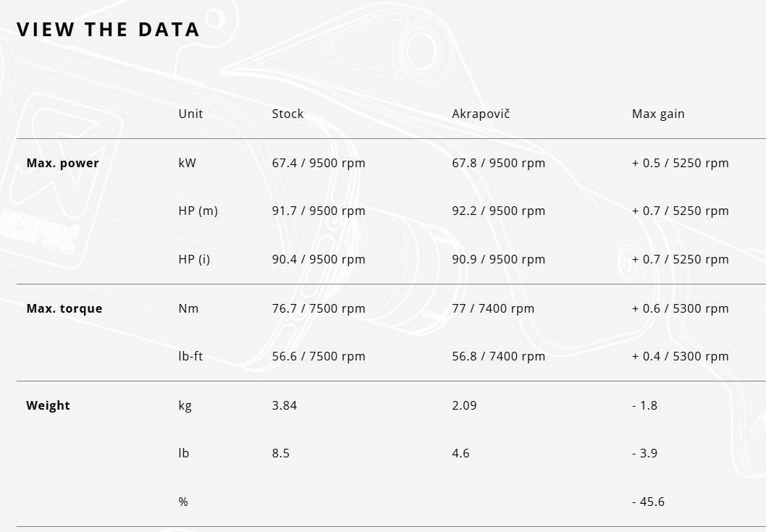Click the 'Akrapovič' column header
The height and width of the screenshot is (532, 766).
tap(481, 114)
